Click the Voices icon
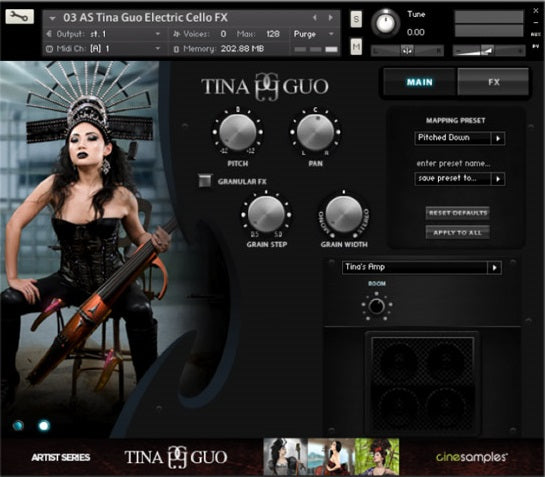The image size is (545, 477). [177, 34]
